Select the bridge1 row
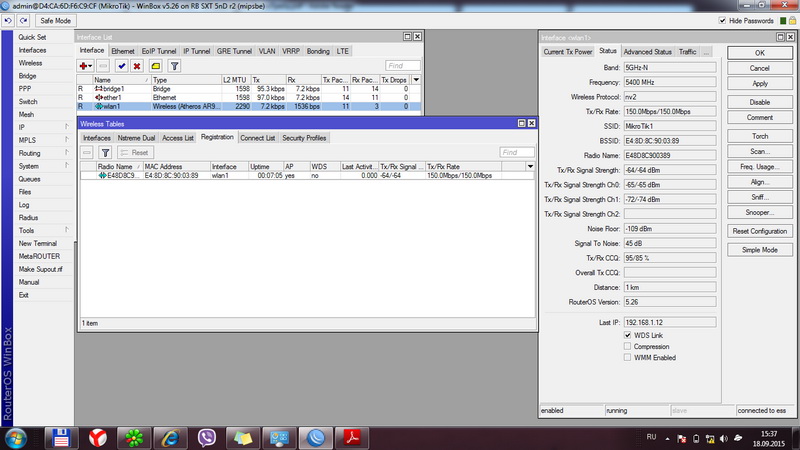800x450 pixels. point(249,89)
